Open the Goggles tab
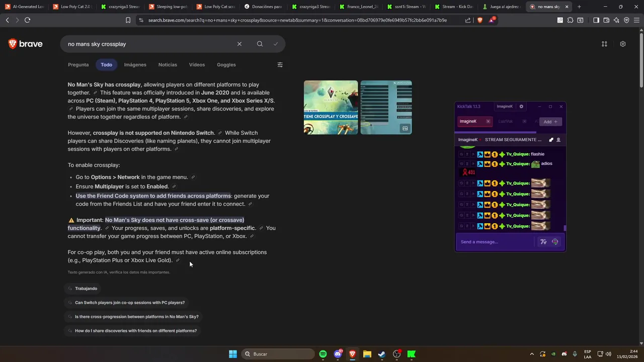The image size is (644, 362). coord(226,65)
